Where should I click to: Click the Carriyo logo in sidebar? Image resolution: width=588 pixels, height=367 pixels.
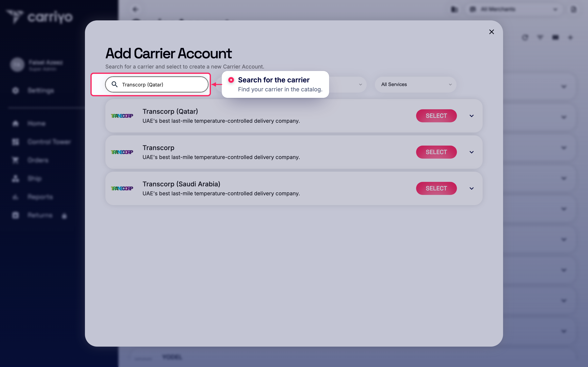tap(39, 17)
